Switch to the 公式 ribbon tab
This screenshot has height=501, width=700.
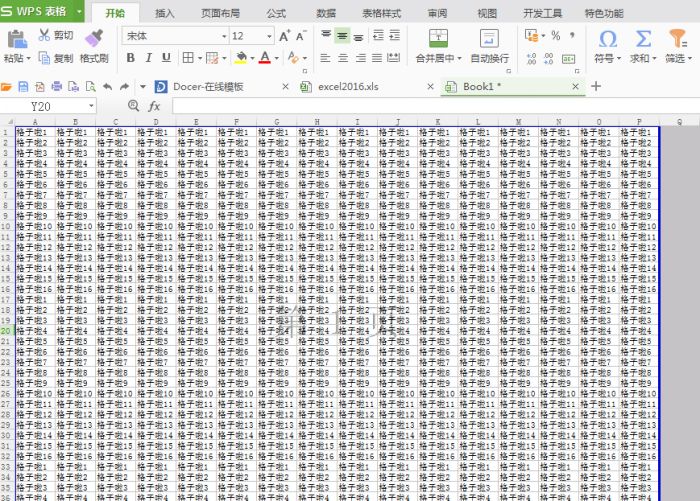tap(276, 13)
